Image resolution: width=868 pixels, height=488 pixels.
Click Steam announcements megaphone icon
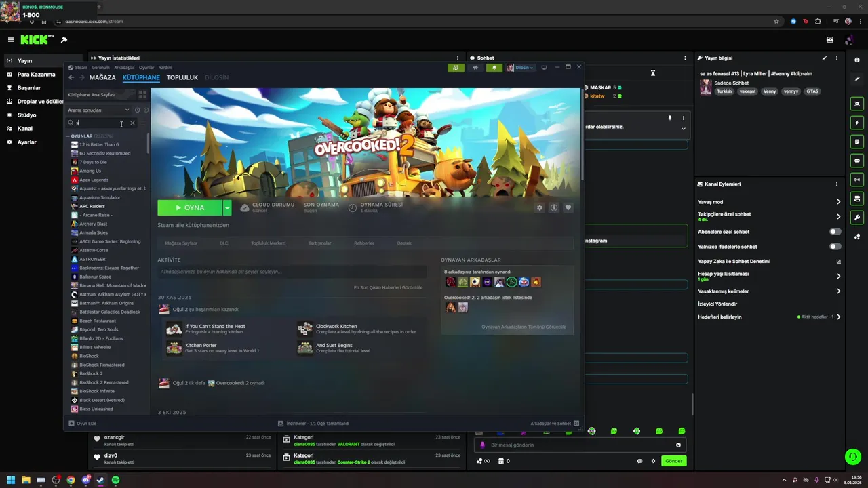point(475,68)
